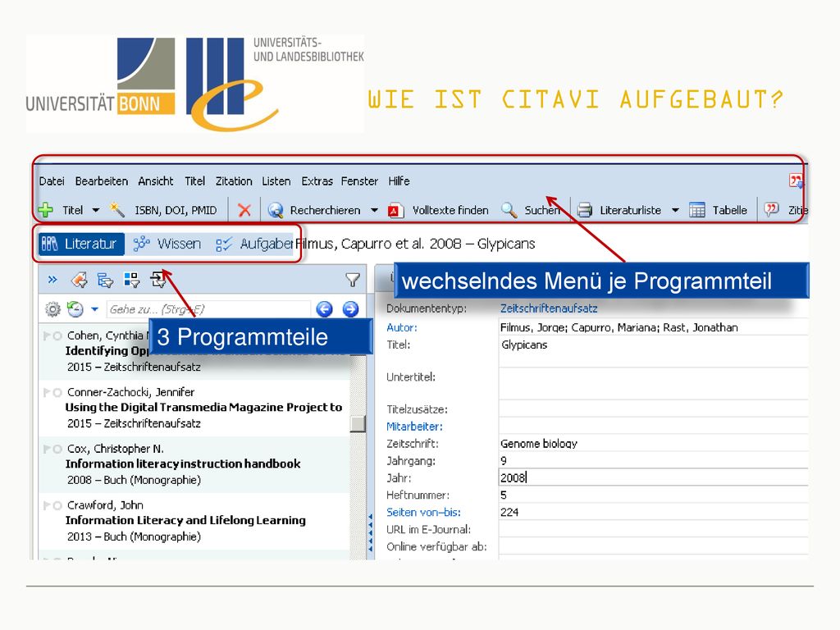The width and height of the screenshot is (840, 630).
Task: Switch to the Wissen program part
Action: pyautogui.click(x=167, y=244)
